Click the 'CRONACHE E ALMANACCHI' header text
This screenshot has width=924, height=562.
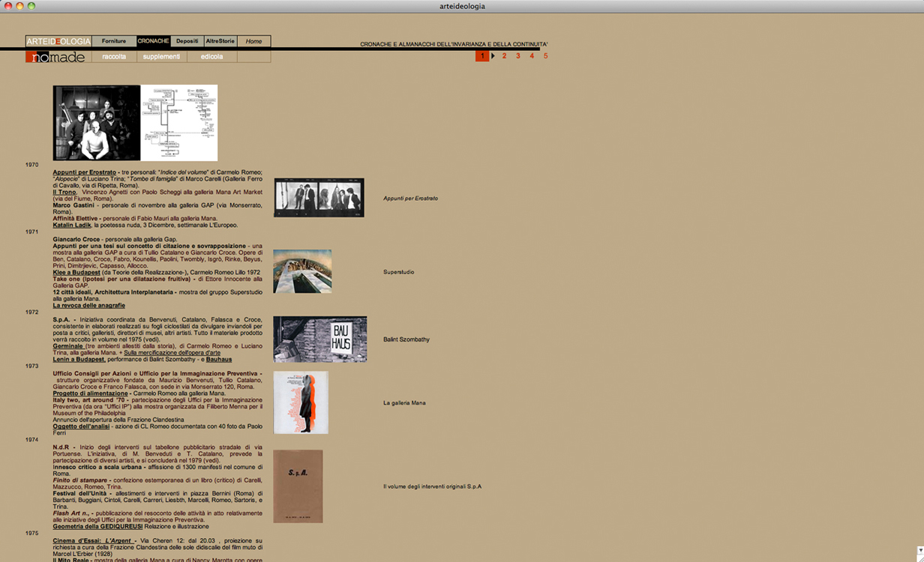pyautogui.click(x=454, y=44)
